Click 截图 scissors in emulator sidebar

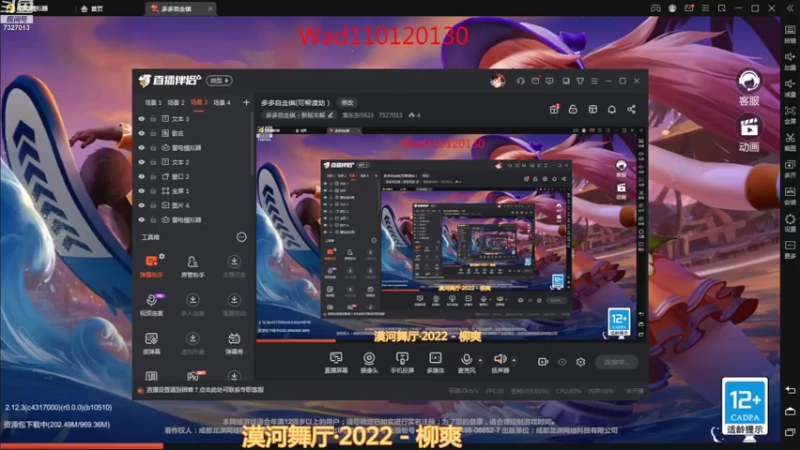pos(790,141)
